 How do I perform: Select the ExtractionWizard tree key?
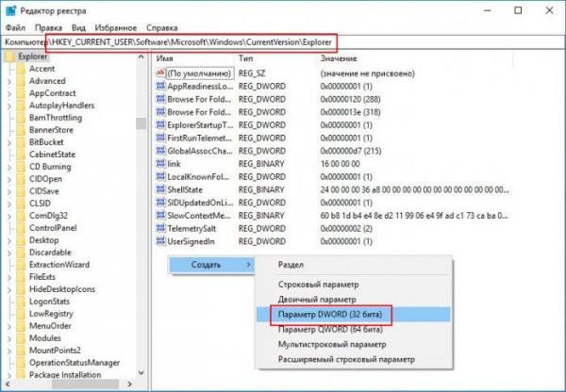coord(59,265)
